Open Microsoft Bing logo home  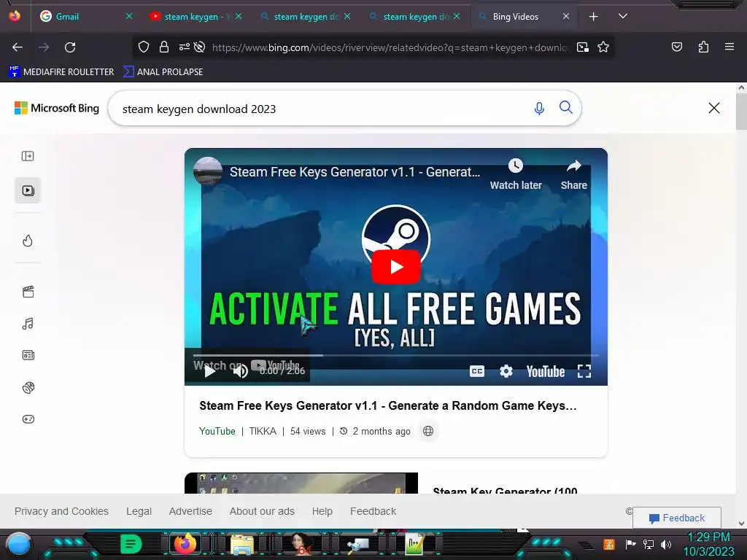coord(57,108)
